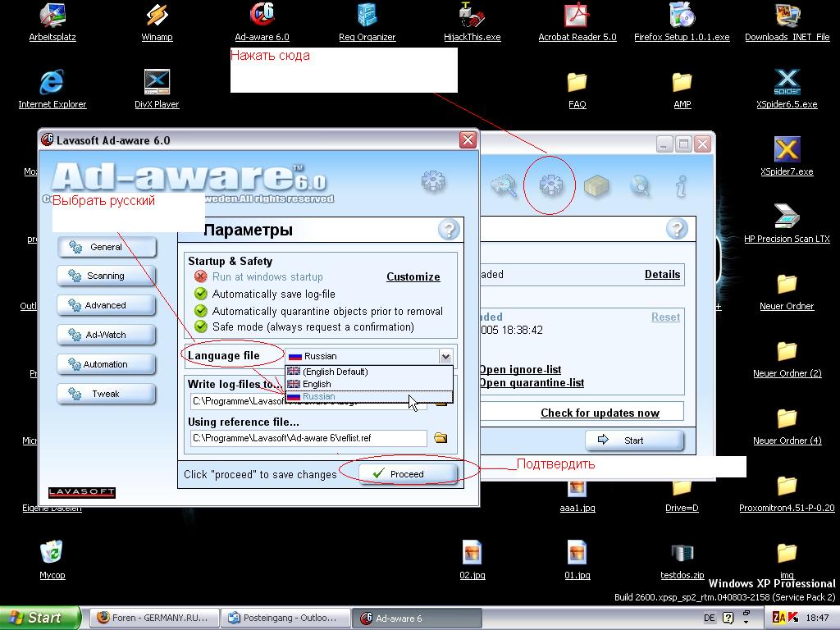Toggle Automatically save log-file option

click(200, 294)
